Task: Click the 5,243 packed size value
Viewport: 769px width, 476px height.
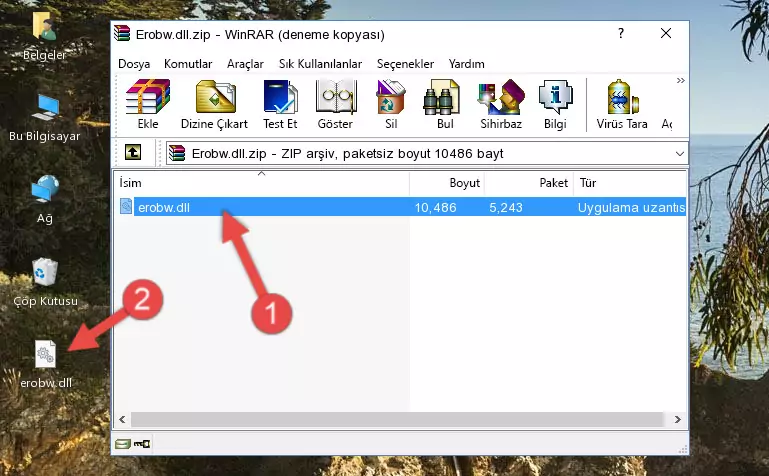Action: point(506,208)
